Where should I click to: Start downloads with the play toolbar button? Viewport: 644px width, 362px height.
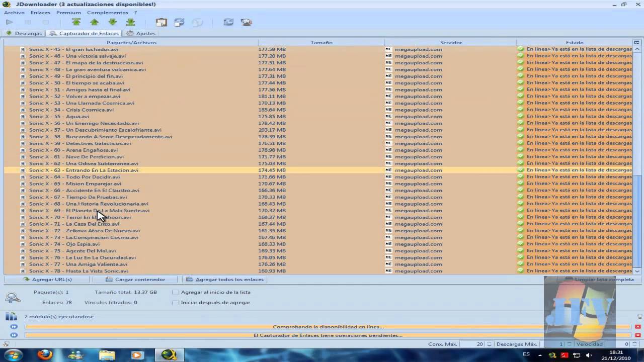pos(10,22)
